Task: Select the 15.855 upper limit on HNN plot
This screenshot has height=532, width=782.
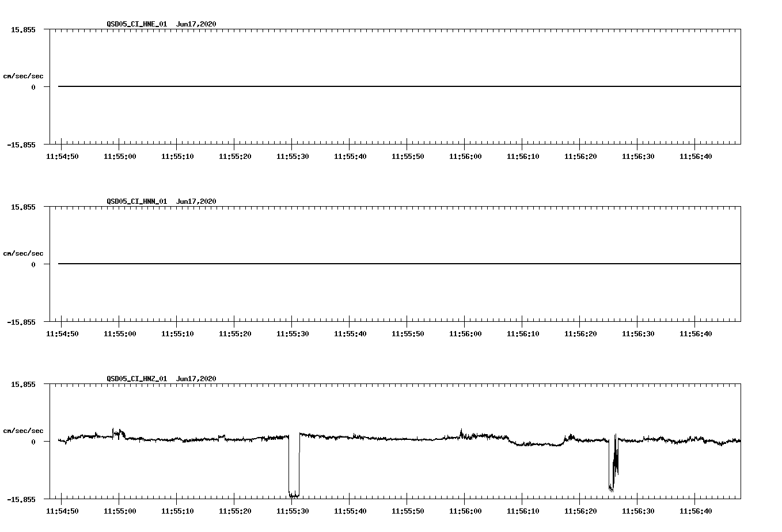Action: click(23, 207)
